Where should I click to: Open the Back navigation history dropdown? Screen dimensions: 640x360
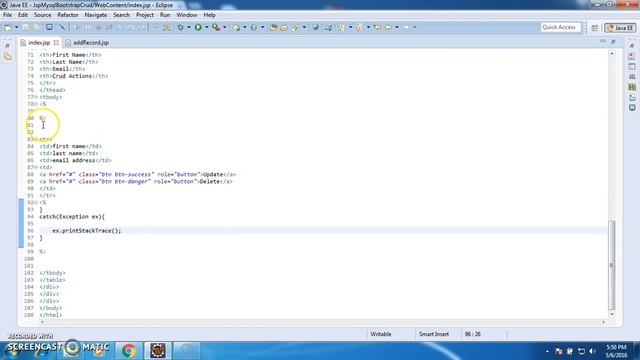coord(397,27)
